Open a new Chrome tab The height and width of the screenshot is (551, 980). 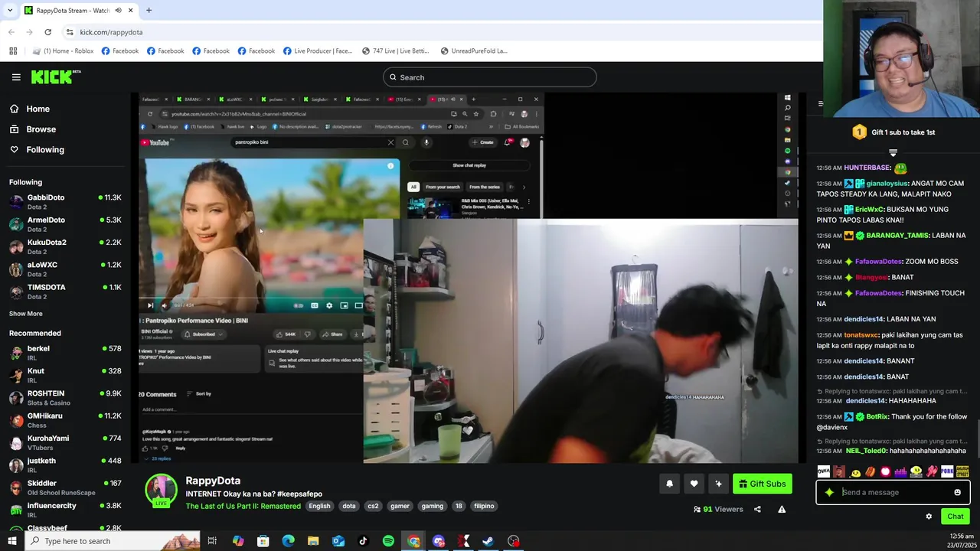tap(149, 11)
